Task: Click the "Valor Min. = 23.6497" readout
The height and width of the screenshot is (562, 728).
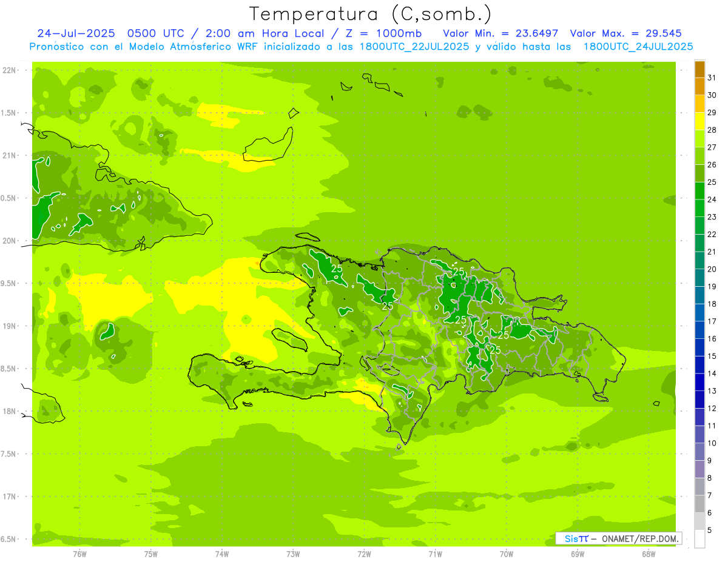Action: (501, 33)
